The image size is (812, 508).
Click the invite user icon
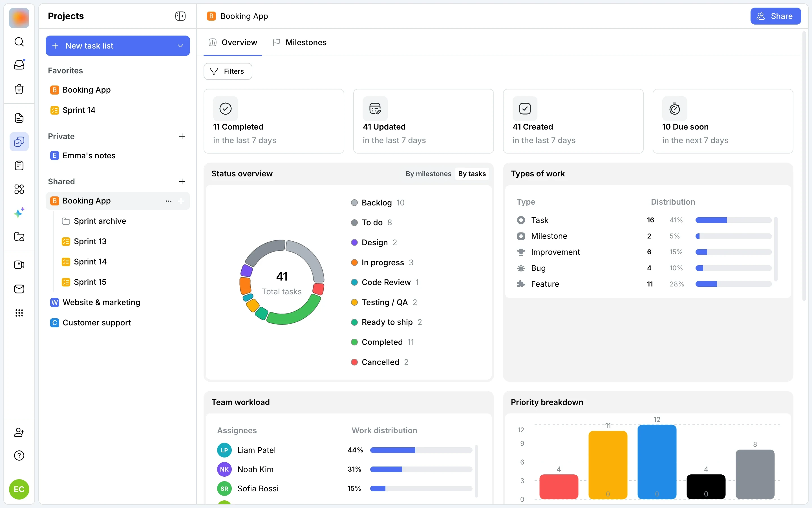click(x=19, y=432)
